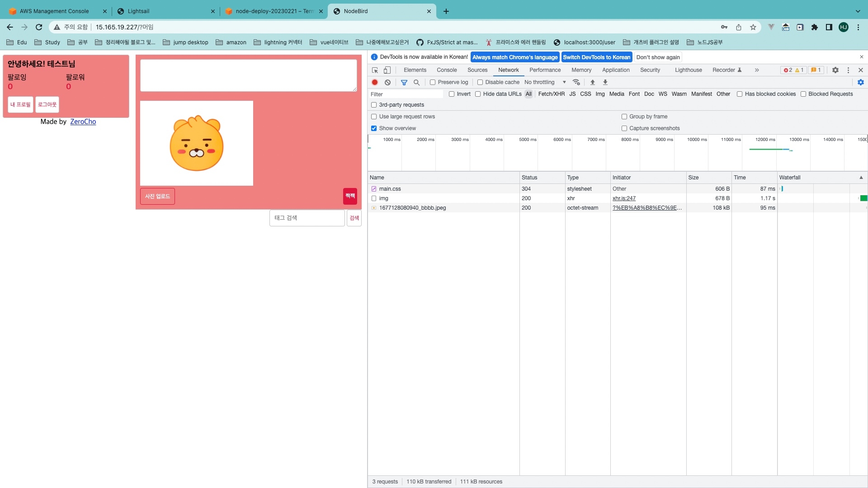Viewport: 868px width, 488px height.
Task: Uncheck the Show overview checkbox
Action: [x=374, y=128]
